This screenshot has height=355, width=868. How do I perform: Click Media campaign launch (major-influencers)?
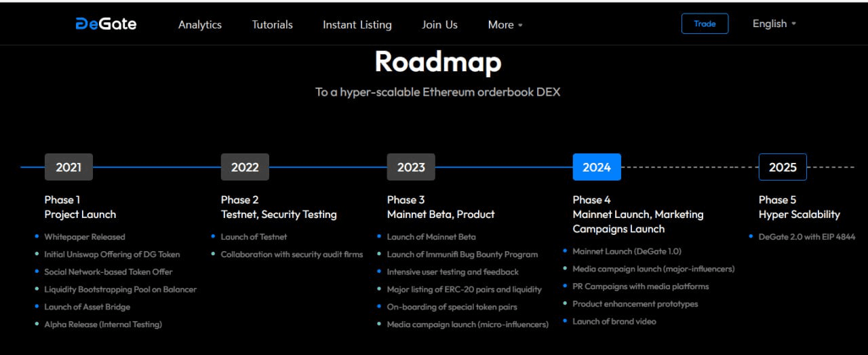point(654,269)
